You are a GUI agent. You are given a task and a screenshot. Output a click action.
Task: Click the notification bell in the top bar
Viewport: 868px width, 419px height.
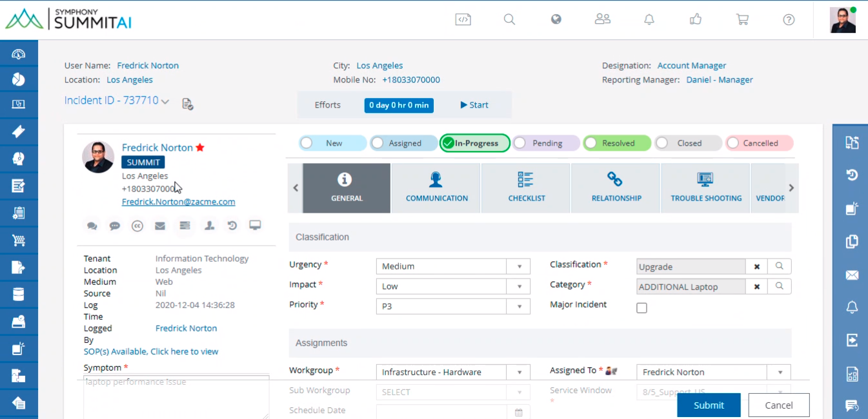pyautogui.click(x=649, y=19)
